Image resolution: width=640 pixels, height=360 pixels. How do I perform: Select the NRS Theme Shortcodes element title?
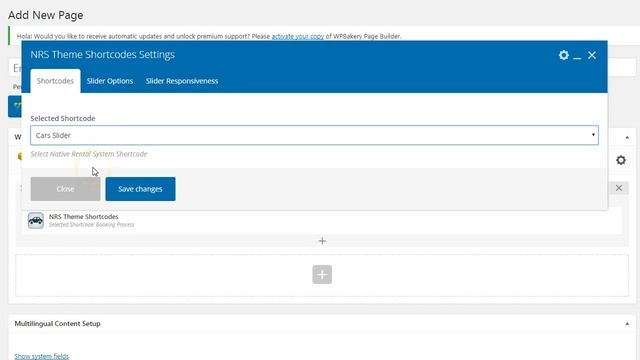(x=84, y=216)
